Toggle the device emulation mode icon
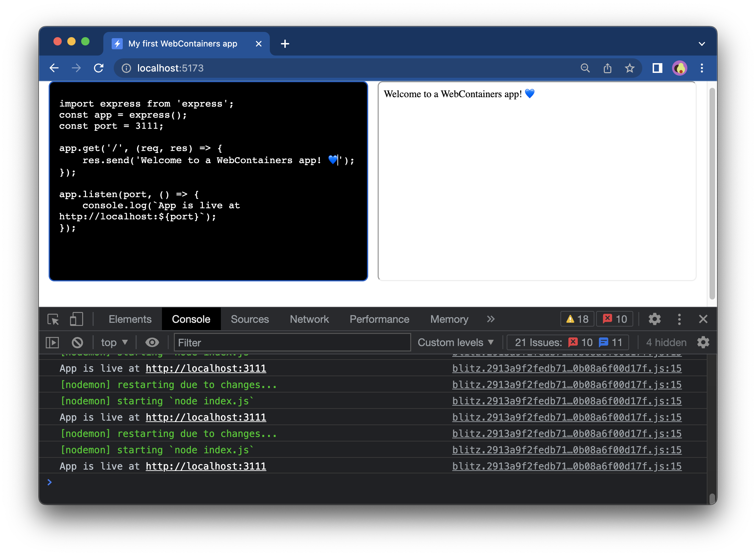Image resolution: width=756 pixels, height=556 pixels. 76,319
